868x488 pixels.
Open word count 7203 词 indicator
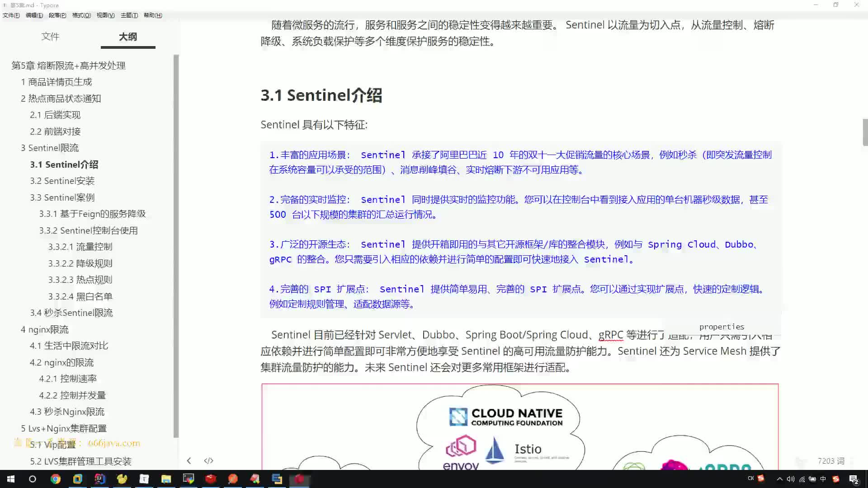coord(831,461)
